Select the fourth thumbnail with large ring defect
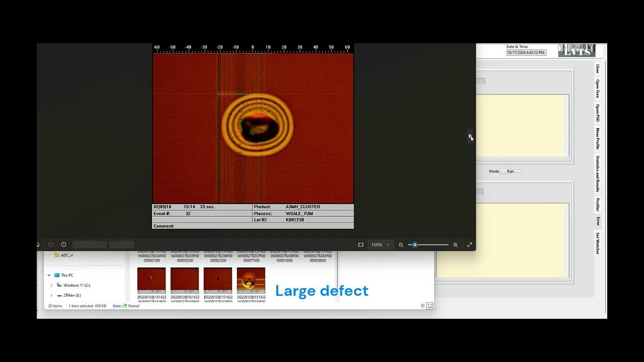This screenshot has height=362, width=644. pos(251,281)
